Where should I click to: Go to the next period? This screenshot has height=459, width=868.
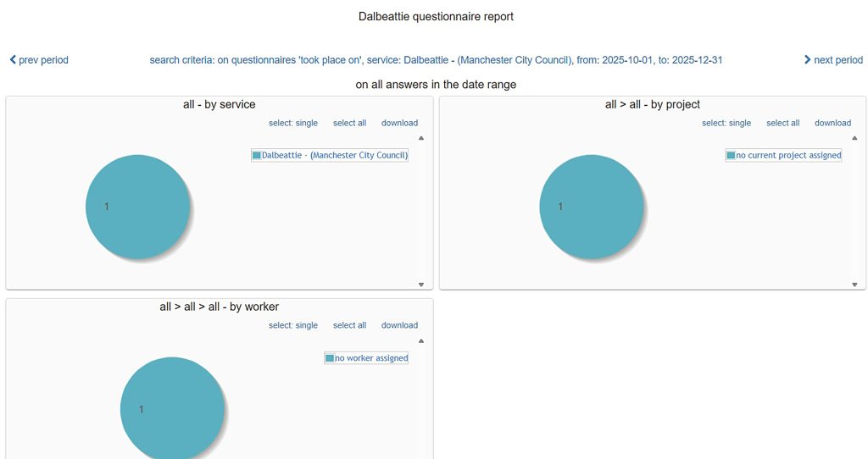point(832,60)
